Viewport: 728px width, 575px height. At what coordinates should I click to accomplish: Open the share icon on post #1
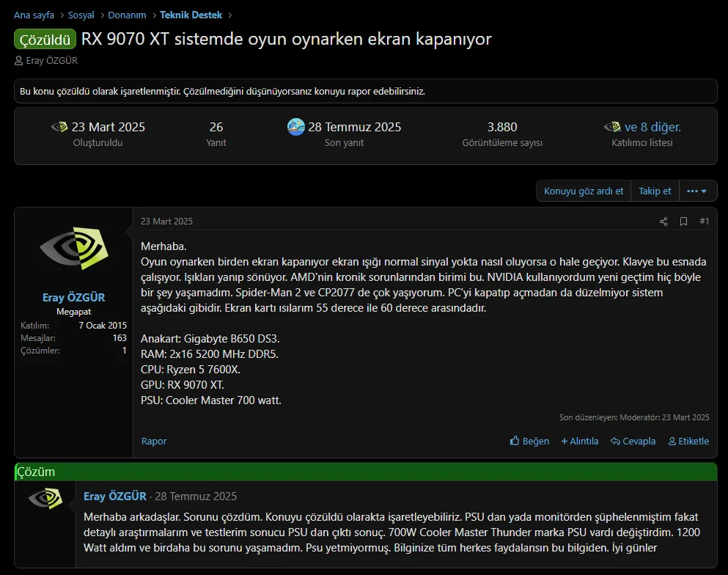tap(663, 221)
